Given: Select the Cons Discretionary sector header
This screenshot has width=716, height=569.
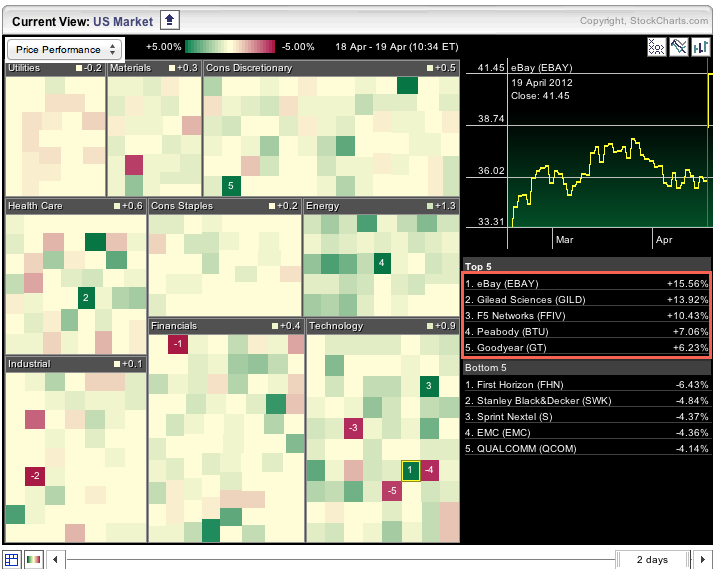Looking at the screenshot, I should [331, 68].
